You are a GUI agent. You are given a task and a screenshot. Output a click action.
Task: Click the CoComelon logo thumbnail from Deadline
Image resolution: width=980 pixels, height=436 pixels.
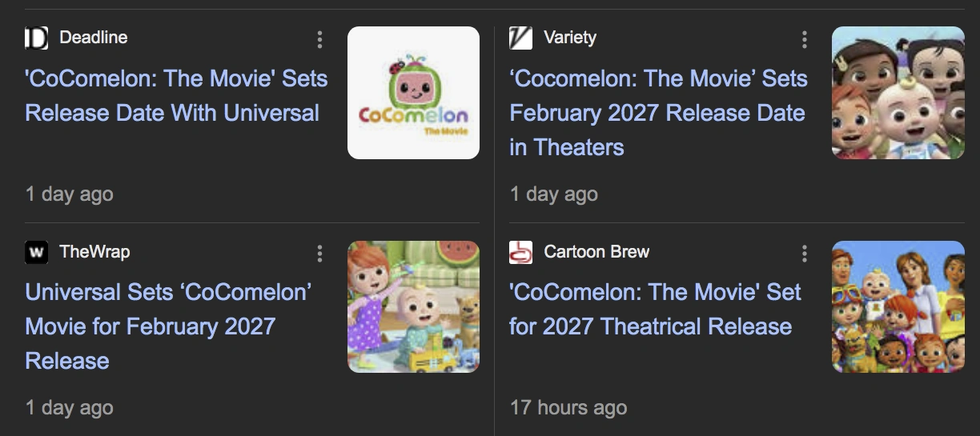pyautogui.click(x=413, y=93)
